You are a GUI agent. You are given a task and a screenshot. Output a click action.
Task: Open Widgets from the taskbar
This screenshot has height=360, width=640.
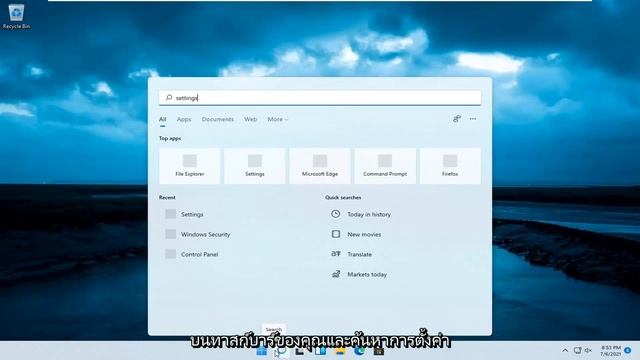[320, 351]
